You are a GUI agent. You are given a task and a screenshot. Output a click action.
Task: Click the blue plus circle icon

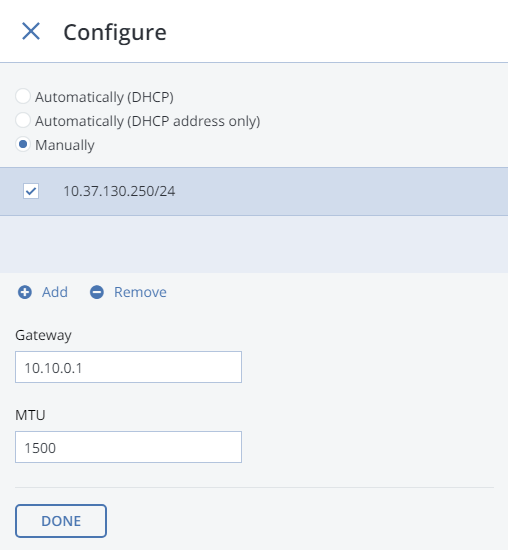(25, 292)
